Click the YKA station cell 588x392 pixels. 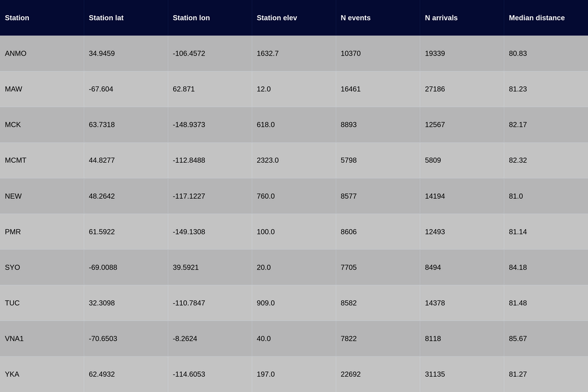point(13,375)
